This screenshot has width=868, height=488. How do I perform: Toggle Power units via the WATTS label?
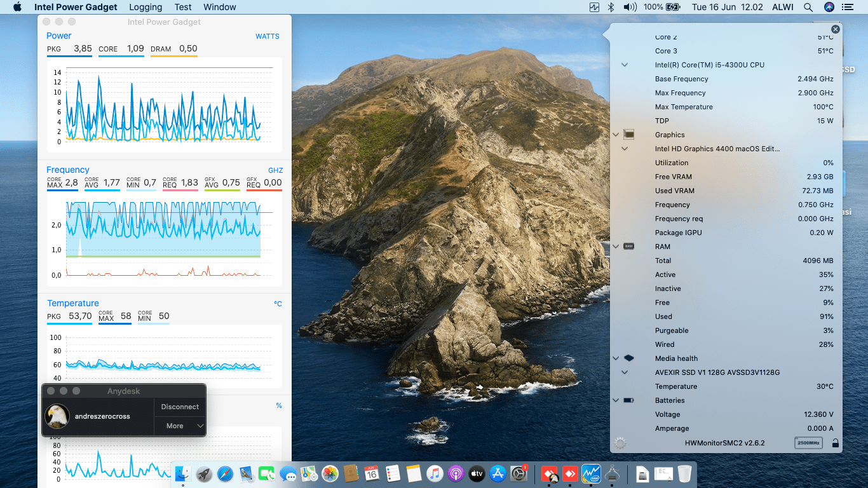(267, 36)
